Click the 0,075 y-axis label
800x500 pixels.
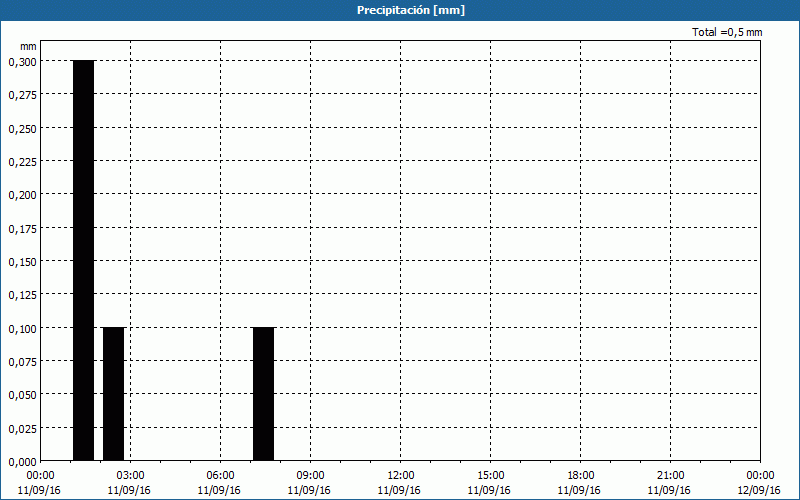pyautogui.click(x=22, y=362)
